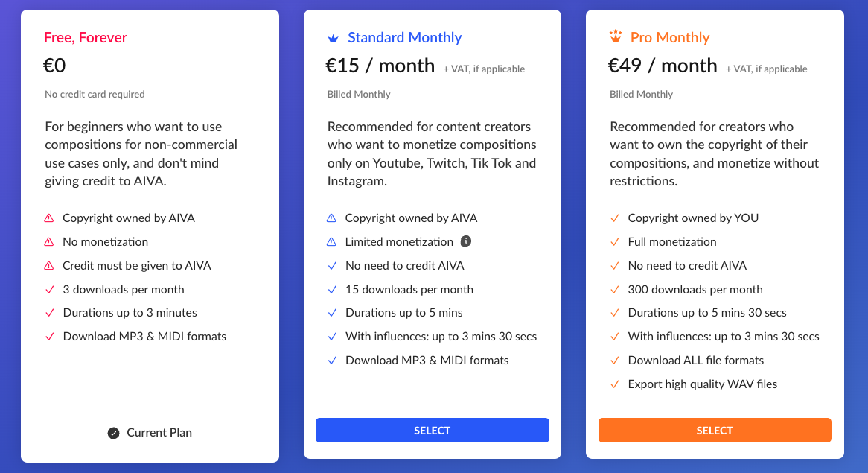
Task: Click checkmark icon beside Copyright owned by YOU
Action: (615, 218)
